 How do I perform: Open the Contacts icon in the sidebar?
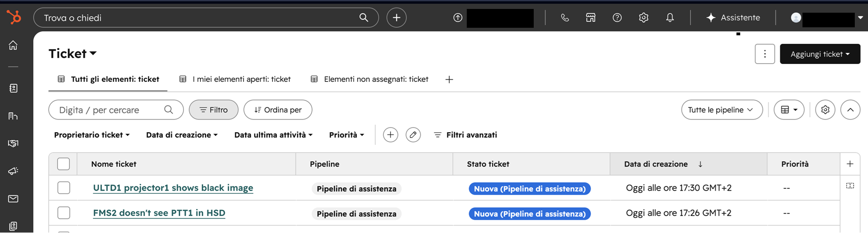click(13, 88)
